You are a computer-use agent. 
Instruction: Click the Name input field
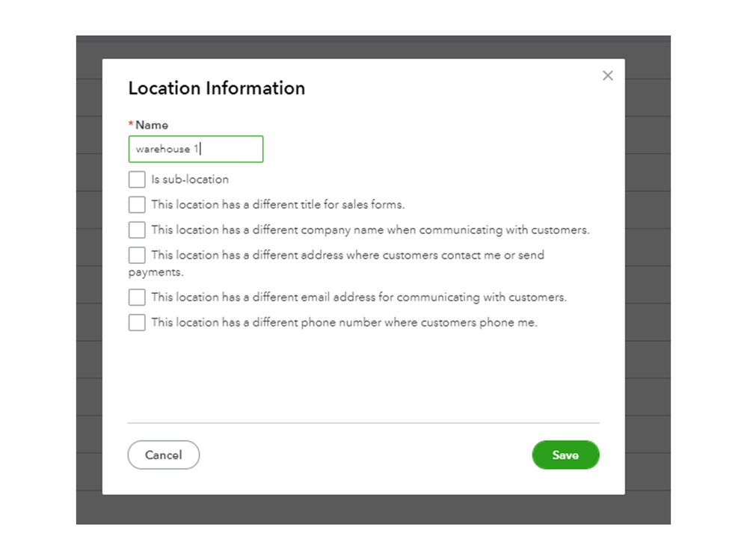(196, 149)
